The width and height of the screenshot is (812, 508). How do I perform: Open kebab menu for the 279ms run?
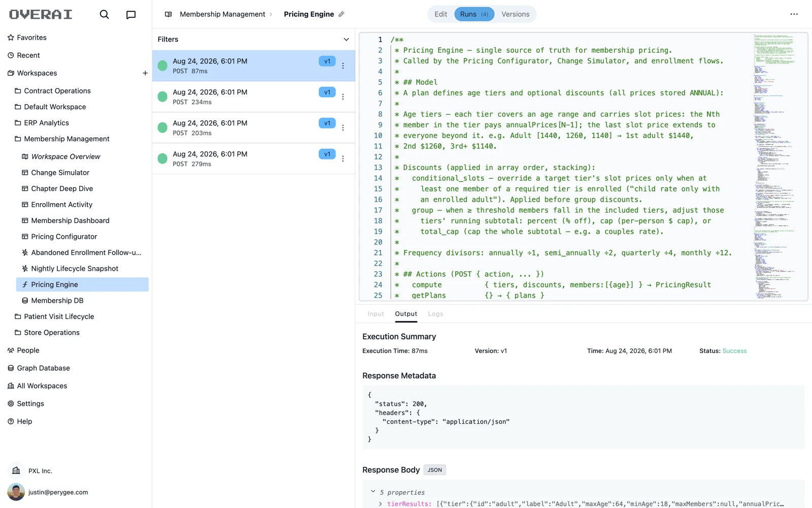pyautogui.click(x=343, y=158)
